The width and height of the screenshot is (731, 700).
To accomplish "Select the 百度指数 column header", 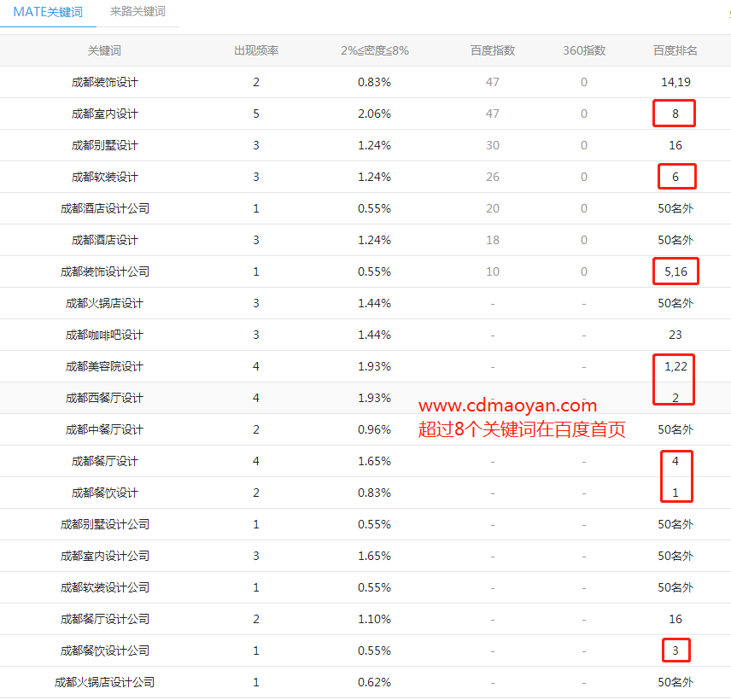I will [x=493, y=50].
